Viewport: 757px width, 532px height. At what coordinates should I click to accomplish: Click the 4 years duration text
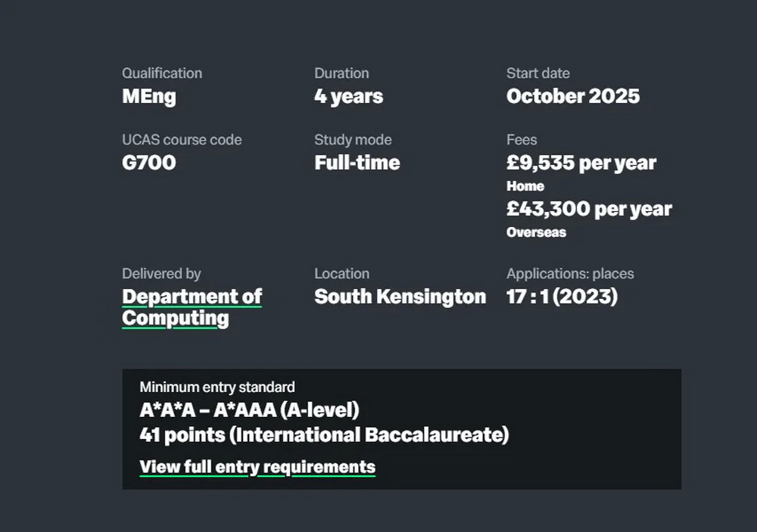[x=348, y=97]
